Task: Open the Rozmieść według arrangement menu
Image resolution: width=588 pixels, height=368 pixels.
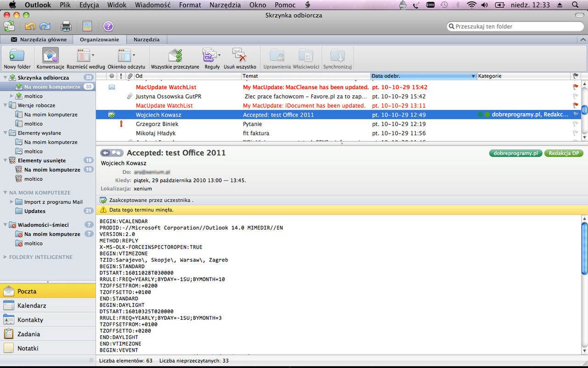Action: (85, 58)
